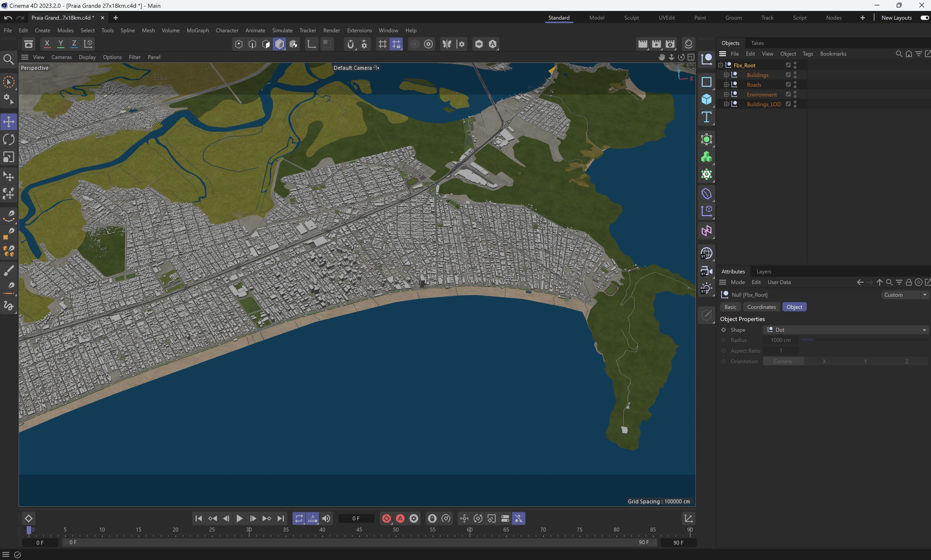This screenshot has height=560, width=931.
Task: Click the viewport orbit rotate icon
Action: point(681,57)
